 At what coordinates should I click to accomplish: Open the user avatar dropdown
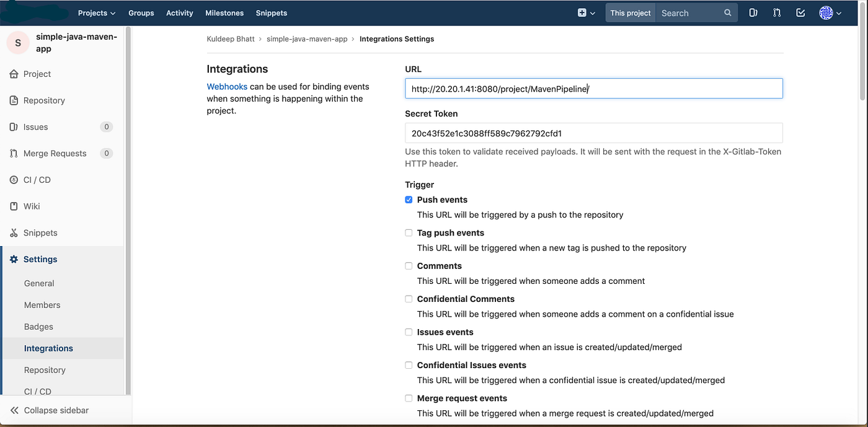[830, 12]
